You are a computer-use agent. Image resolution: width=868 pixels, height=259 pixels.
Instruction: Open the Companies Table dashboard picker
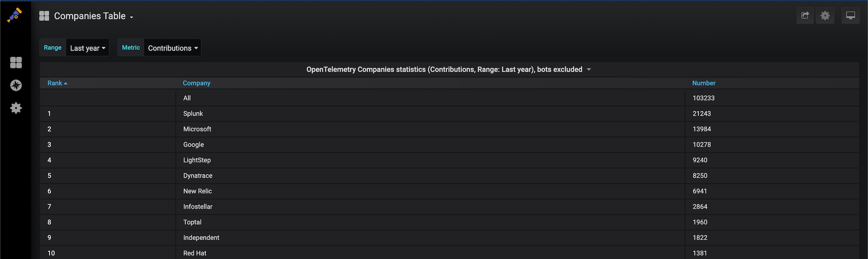[93, 16]
